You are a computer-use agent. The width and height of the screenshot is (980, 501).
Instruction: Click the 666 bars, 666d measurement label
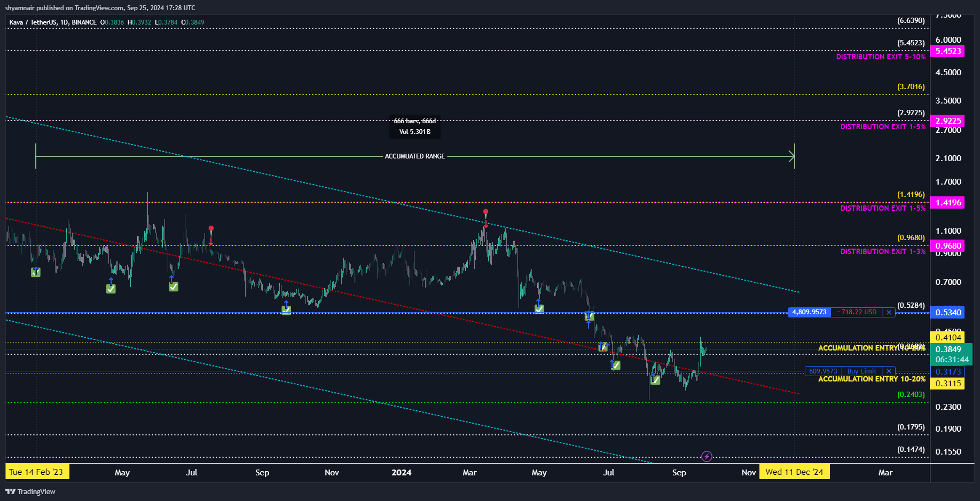coord(415,121)
